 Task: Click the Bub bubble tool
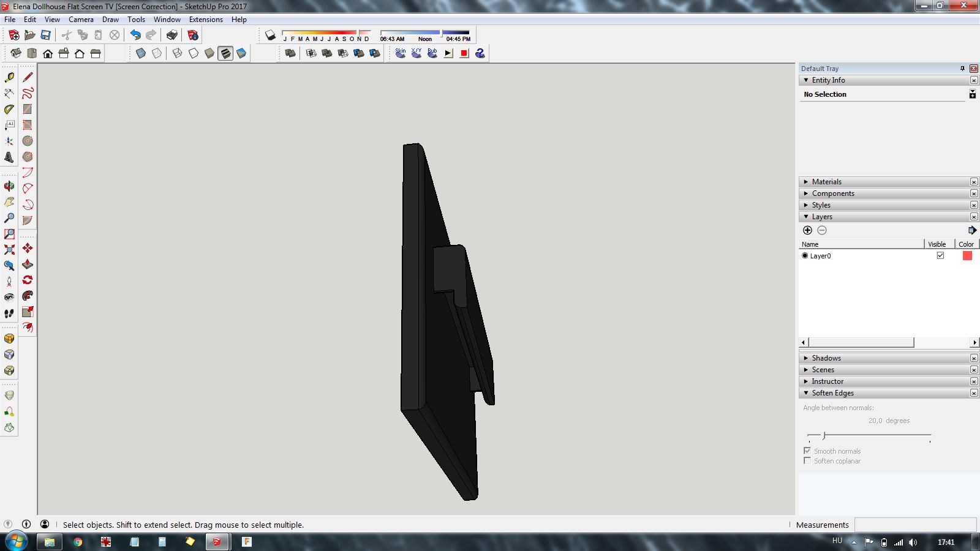coord(432,53)
